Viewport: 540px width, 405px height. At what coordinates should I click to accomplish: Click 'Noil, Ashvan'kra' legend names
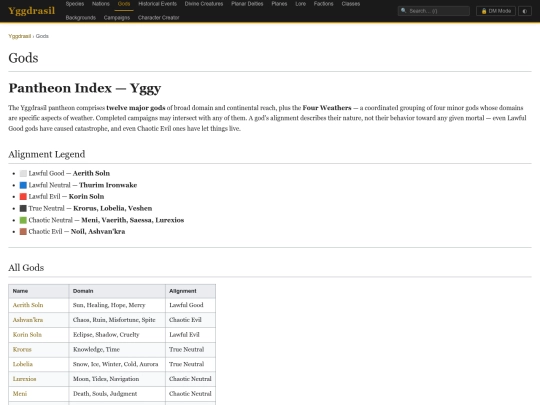point(98,231)
